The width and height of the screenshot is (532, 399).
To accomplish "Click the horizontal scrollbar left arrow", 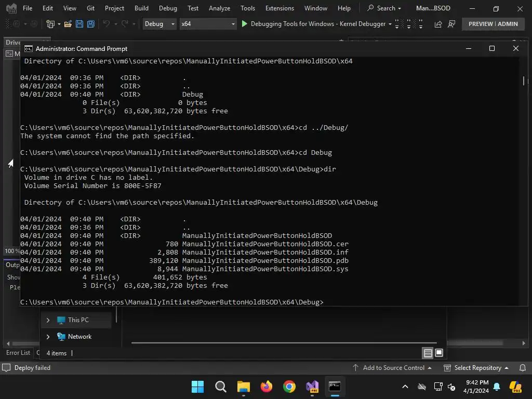I will point(8,343).
